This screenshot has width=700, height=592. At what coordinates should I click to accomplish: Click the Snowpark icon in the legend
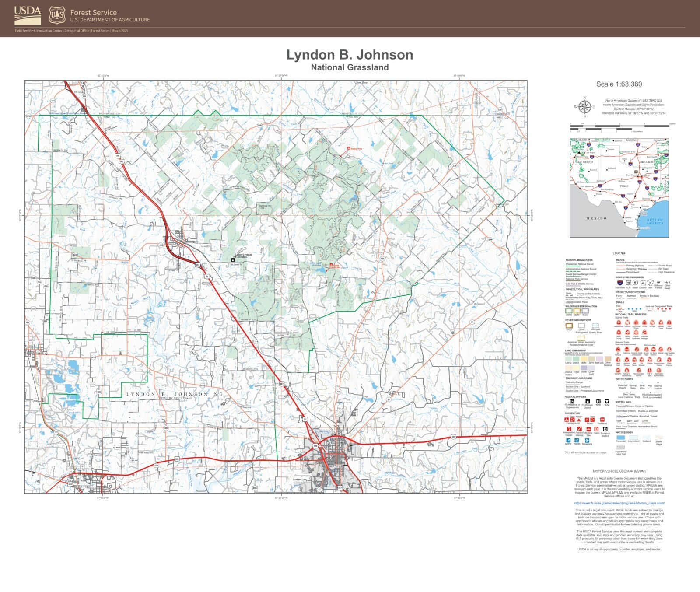point(587,440)
